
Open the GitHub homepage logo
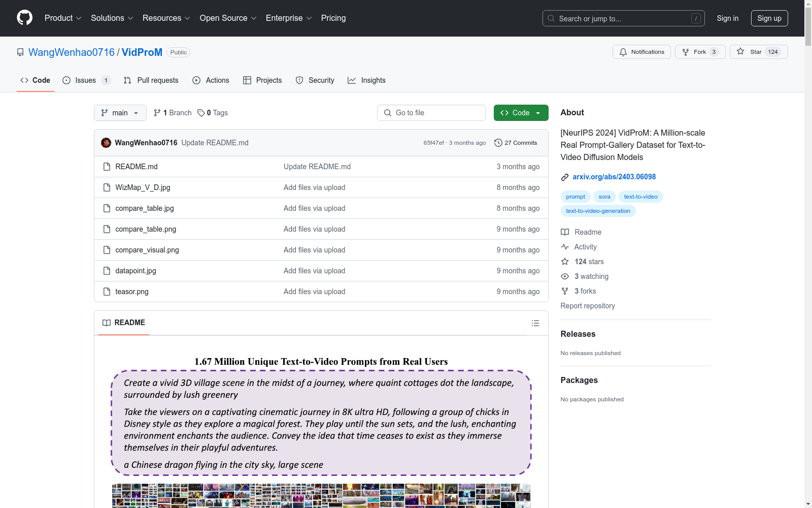24,18
